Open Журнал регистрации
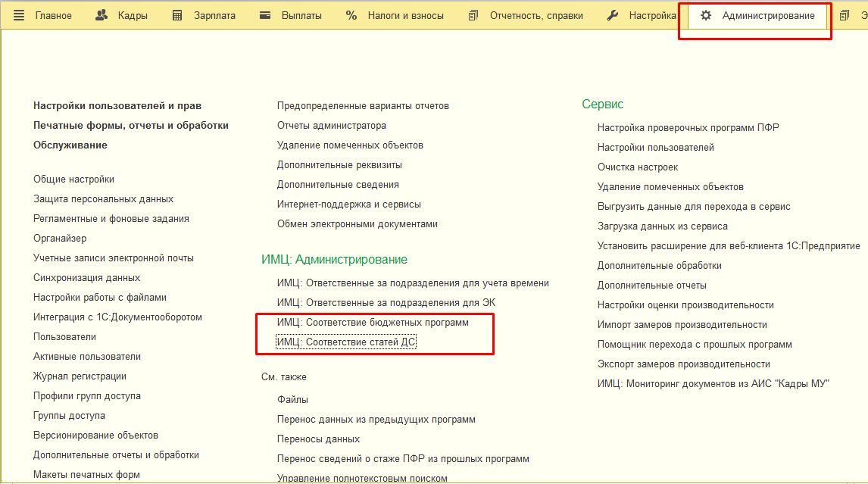 point(80,376)
